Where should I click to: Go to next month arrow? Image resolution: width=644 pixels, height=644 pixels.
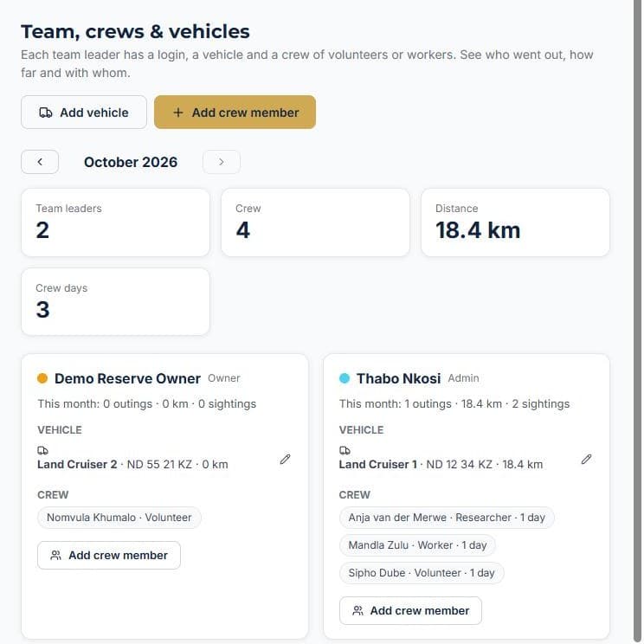(222, 162)
